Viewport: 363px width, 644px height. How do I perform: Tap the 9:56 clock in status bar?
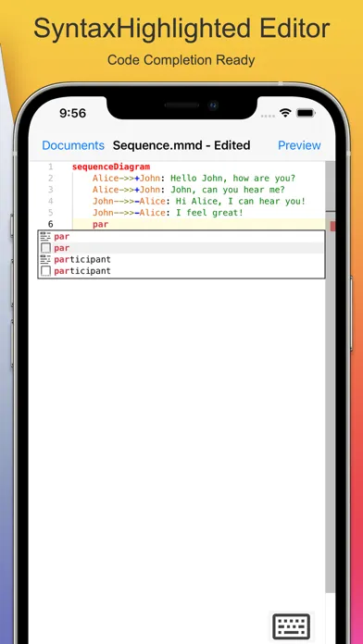coord(73,114)
